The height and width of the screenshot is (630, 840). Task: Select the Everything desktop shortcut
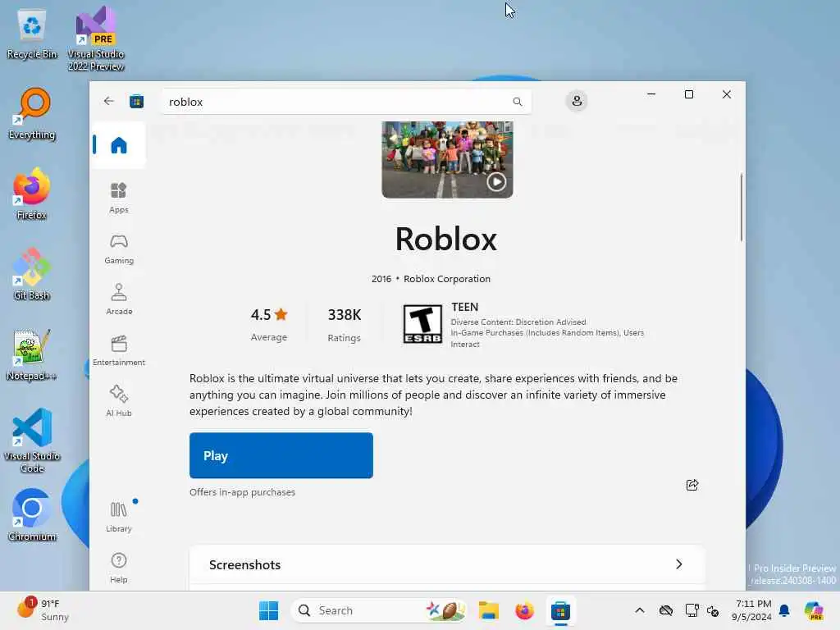[32, 114]
